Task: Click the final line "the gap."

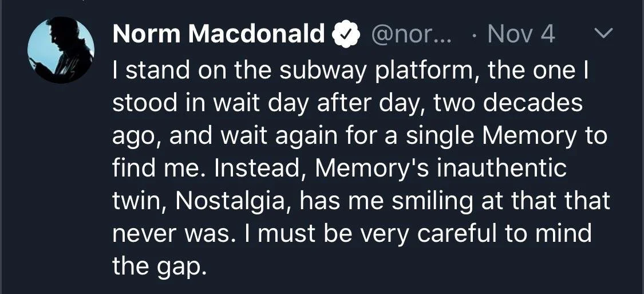Action: pyautogui.click(x=158, y=268)
